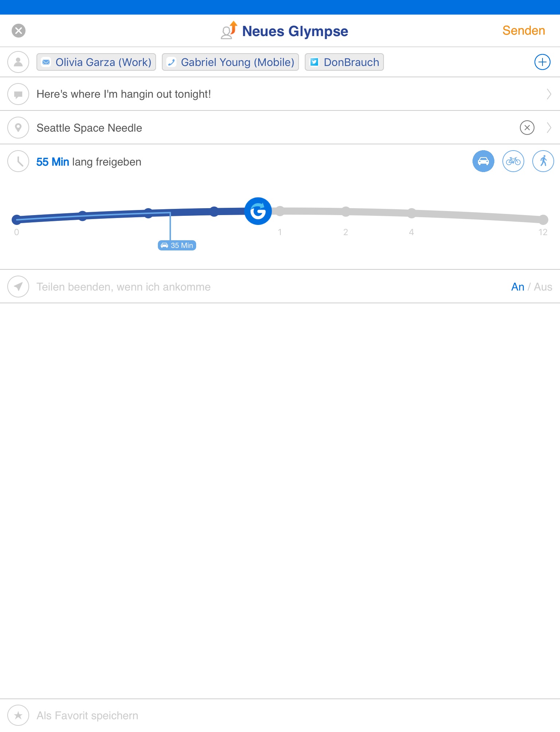Click the star favorite icon
Screen dimensions: 560x732
coord(18,715)
